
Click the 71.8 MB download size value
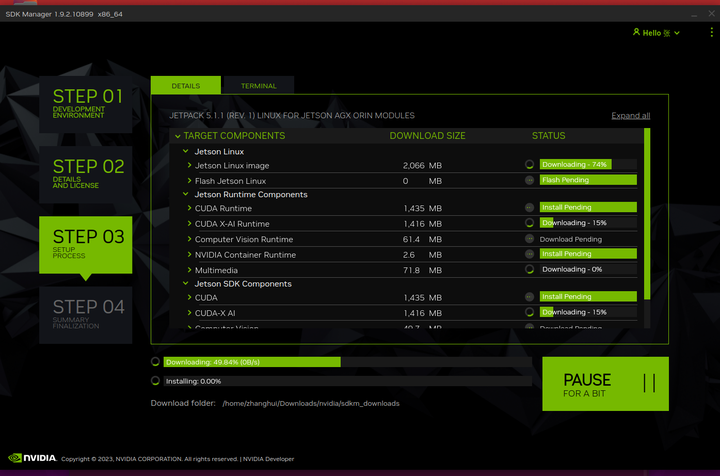422,270
